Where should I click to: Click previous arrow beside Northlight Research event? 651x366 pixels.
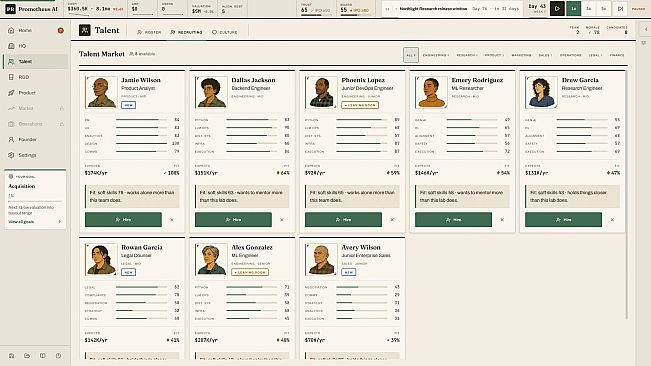[387, 9]
